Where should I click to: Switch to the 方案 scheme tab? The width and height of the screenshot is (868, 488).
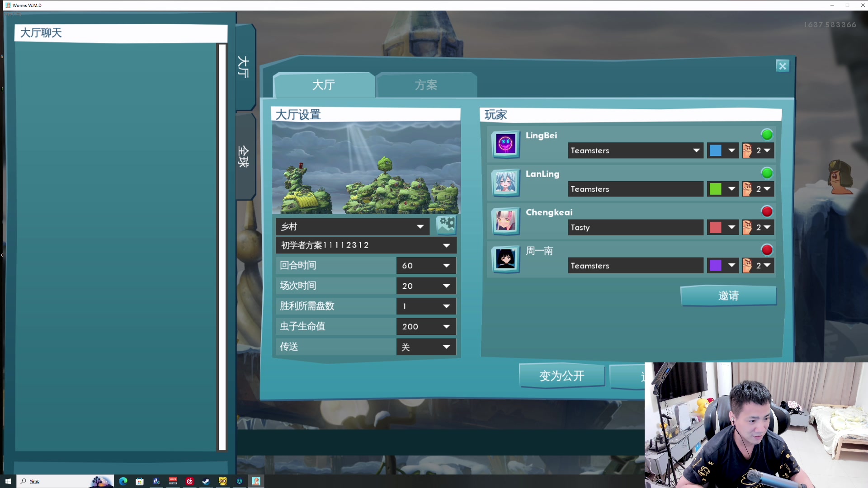426,84
